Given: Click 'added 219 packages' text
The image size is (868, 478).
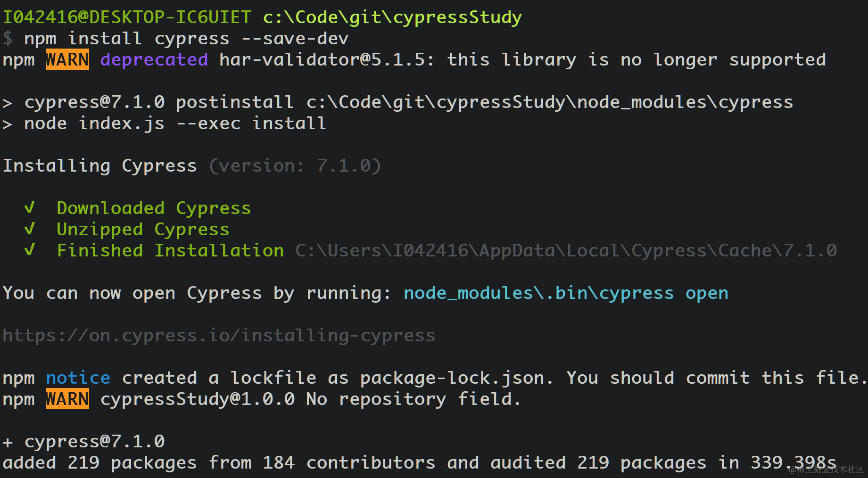Looking at the screenshot, I should pos(99,463).
